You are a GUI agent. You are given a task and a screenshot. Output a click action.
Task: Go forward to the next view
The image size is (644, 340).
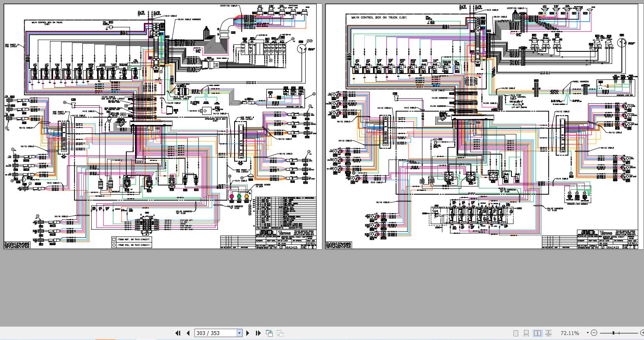point(280,333)
